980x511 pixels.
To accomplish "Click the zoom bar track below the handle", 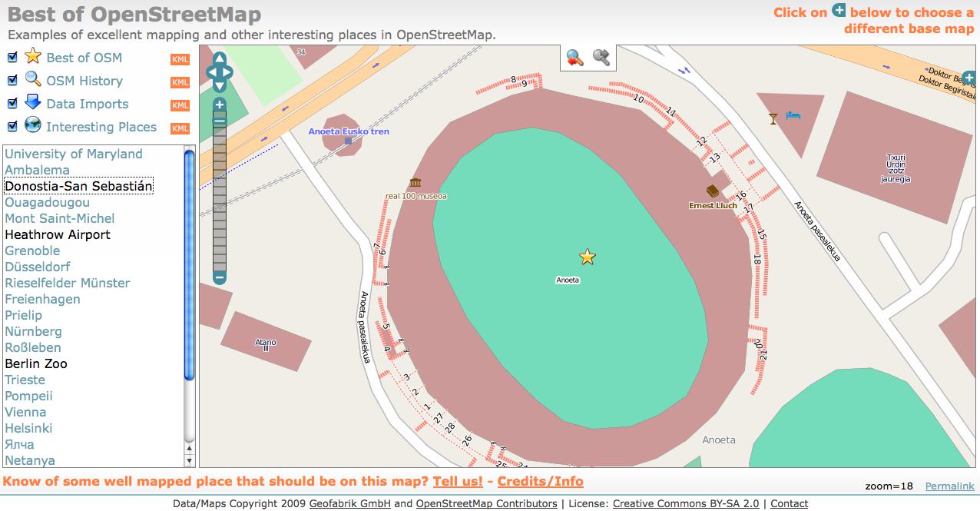I will [x=219, y=198].
